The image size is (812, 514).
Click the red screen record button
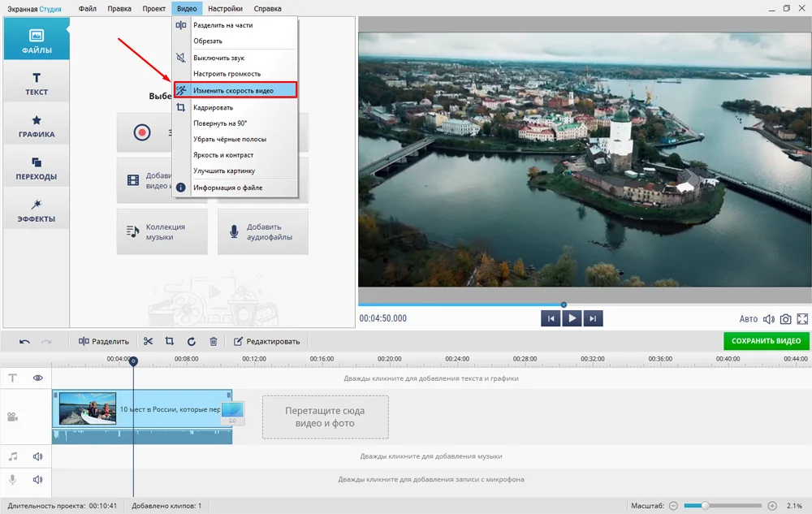(x=142, y=132)
